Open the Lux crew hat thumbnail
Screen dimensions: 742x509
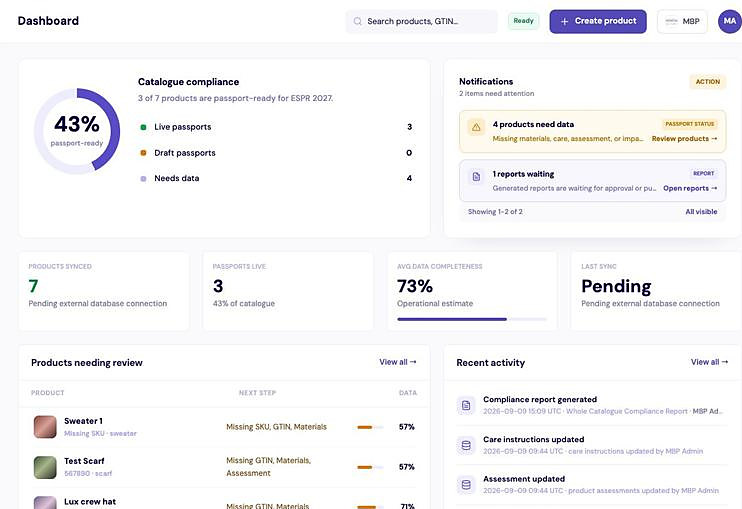coord(45,502)
